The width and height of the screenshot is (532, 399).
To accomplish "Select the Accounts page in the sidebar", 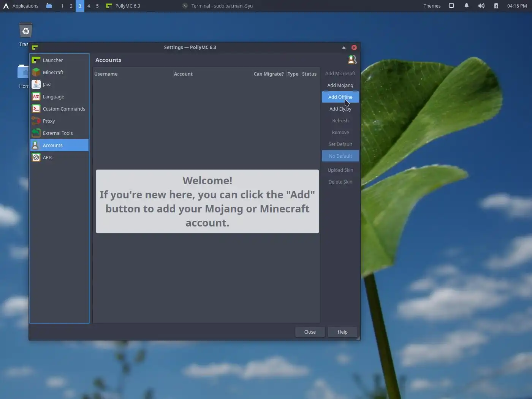I will click(x=59, y=145).
